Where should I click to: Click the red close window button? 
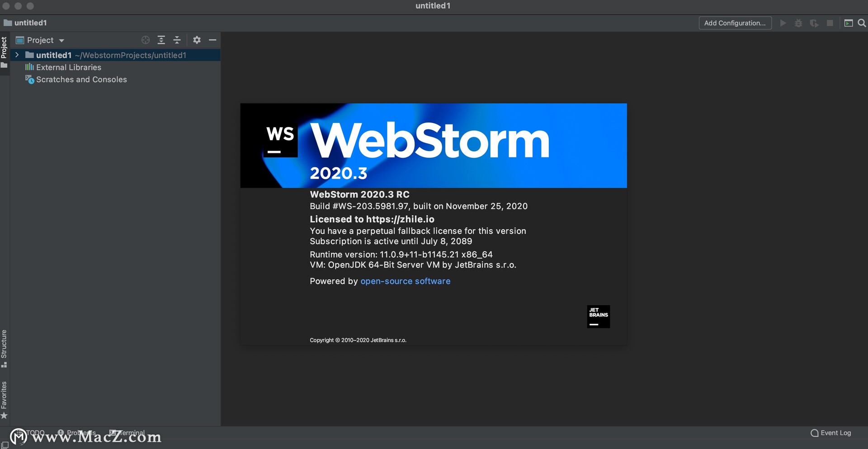coord(6,6)
